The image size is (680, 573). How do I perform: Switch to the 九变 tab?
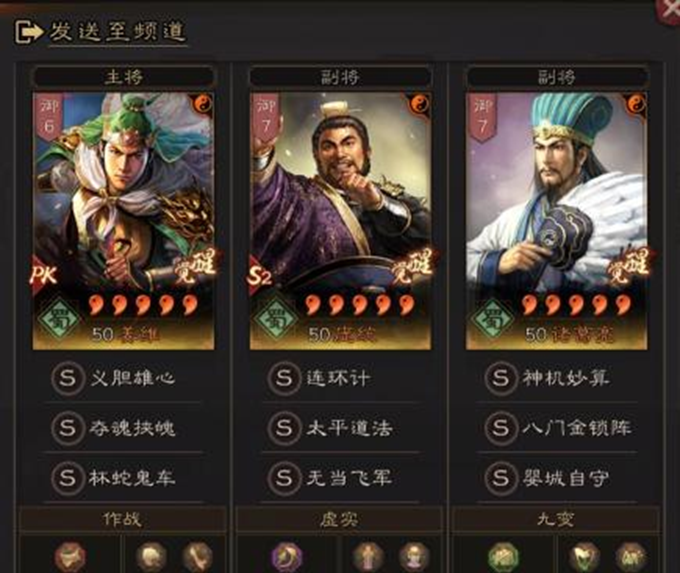coord(556,519)
